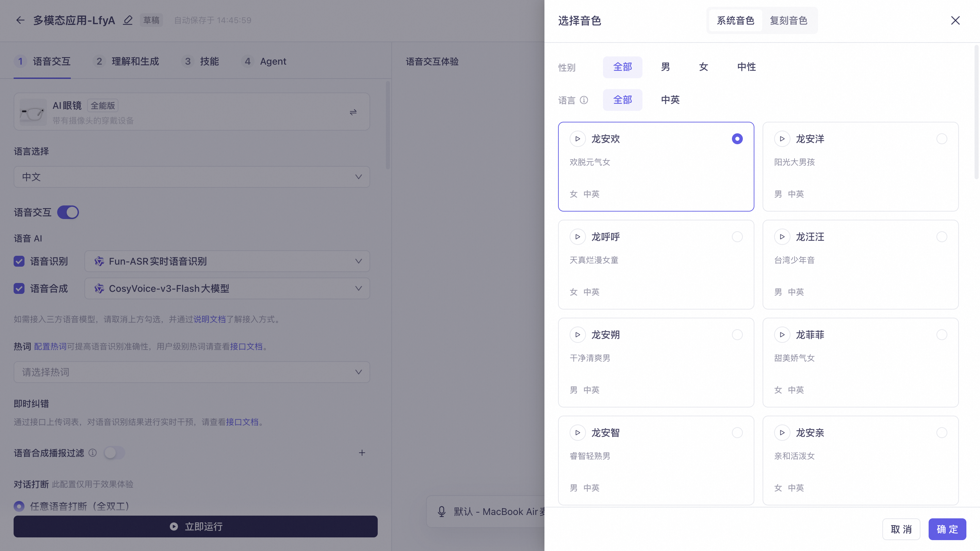Open the 技能 step tab
980x551 pixels.
point(200,61)
